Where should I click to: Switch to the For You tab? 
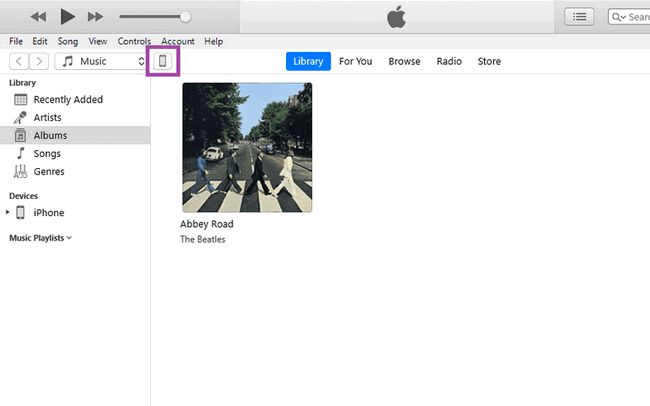(x=355, y=61)
